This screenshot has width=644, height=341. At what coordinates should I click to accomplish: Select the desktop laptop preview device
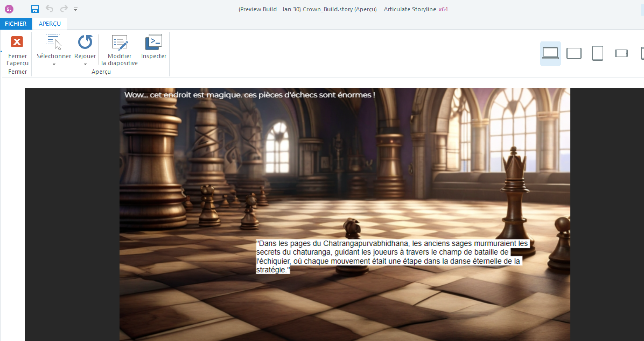550,53
